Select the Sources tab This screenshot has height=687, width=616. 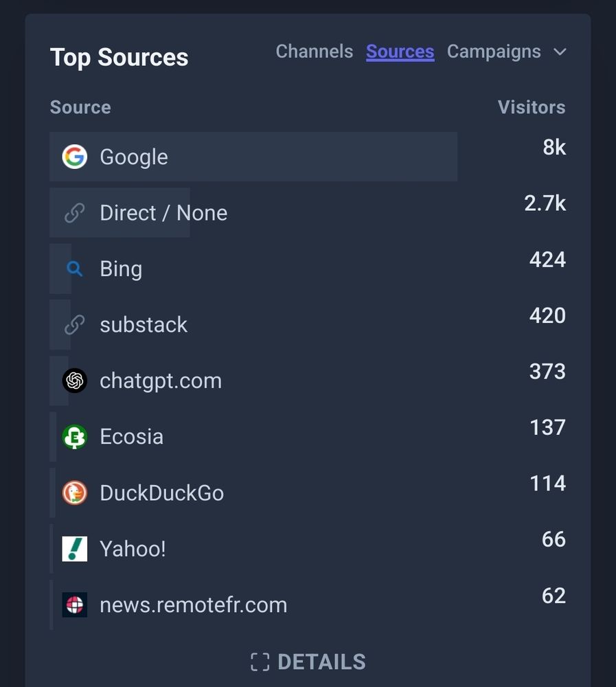[400, 52]
